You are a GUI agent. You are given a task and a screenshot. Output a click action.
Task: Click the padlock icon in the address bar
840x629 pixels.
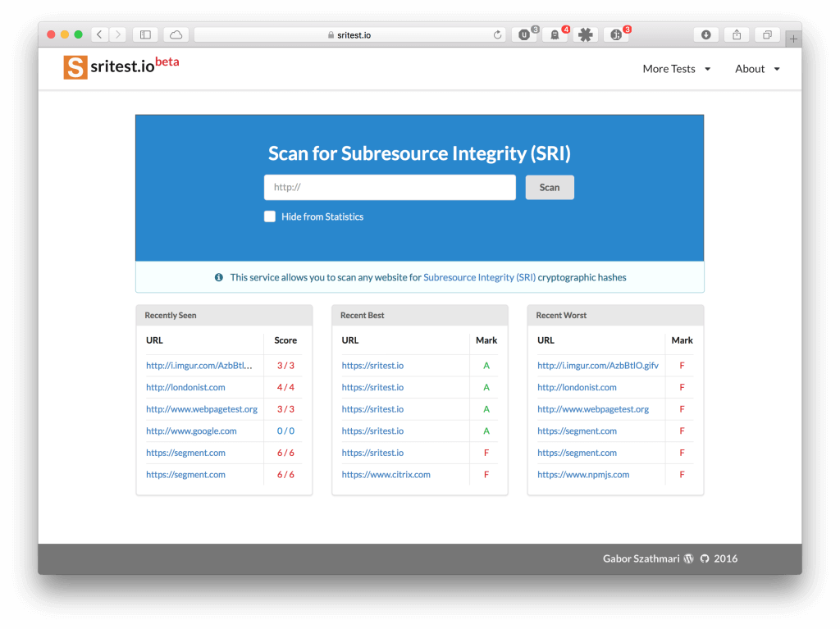point(331,34)
